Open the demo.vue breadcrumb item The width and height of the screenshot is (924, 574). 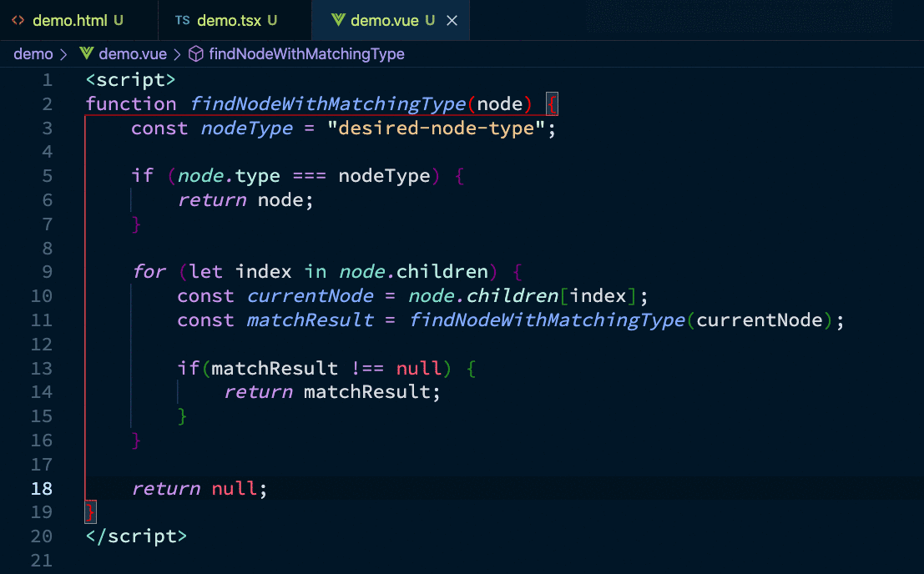pyautogui.click(x=133, y=54)
